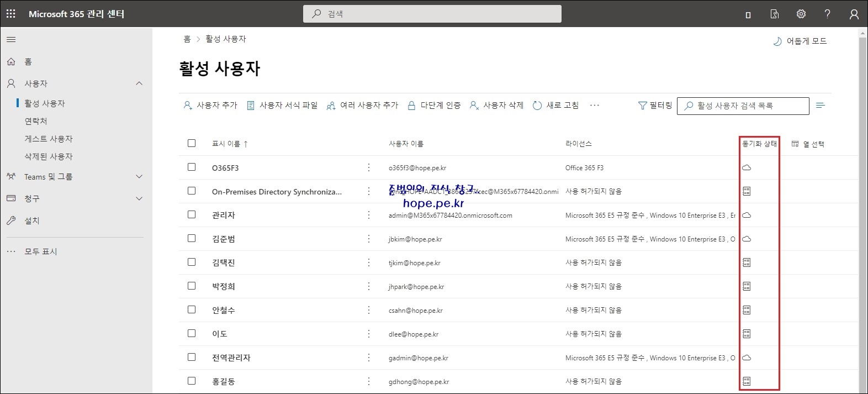Open the 필터링 filter control
The image size is (868, 394).
[x=655, y=106]
